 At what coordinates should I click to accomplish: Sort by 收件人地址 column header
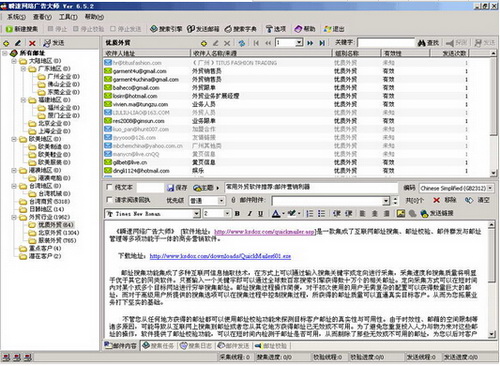147,53
